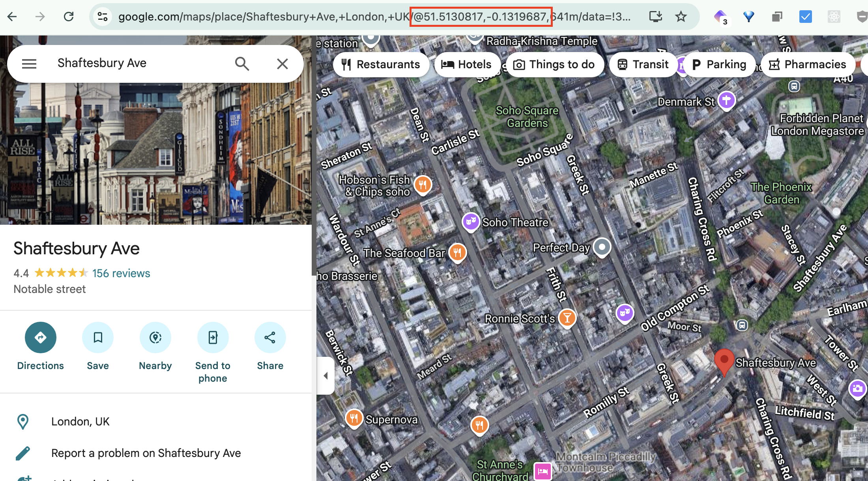Image resolution: width=868 pixels, height=481 pixels.
Task: Bookmark page with star icon
Action: [x=681, y=17]
